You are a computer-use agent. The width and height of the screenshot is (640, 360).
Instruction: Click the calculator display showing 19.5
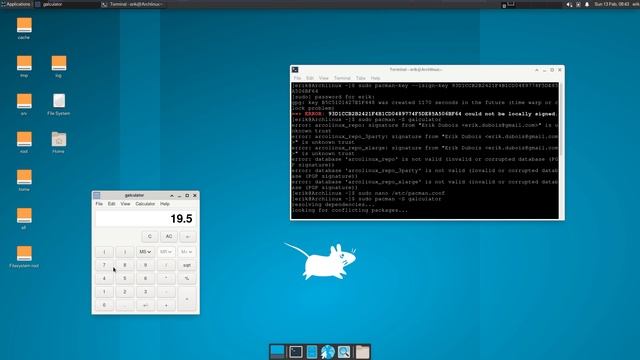145,219
